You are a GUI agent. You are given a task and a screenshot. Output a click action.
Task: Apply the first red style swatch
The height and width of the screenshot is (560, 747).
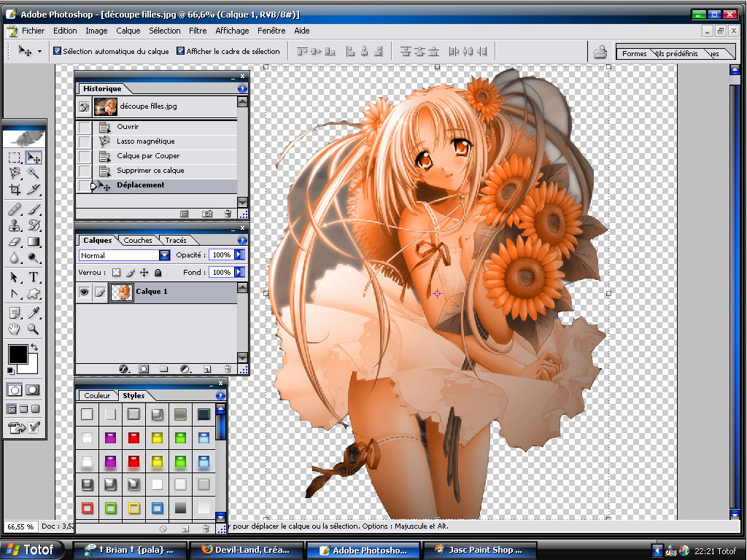click(x=133, y=437)
